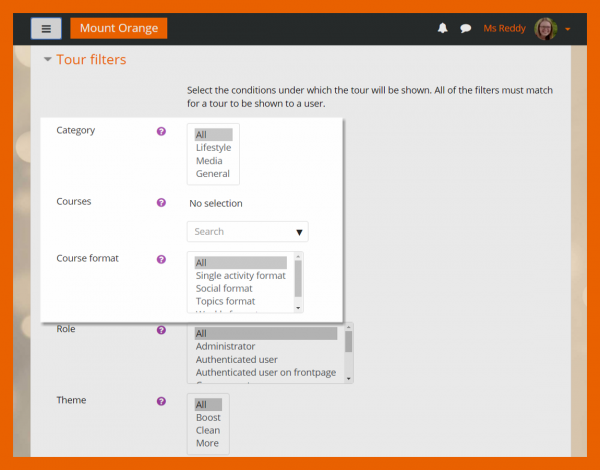600x470 pixels.
Task: Select All in Category list
Action: (x=213, y=135)
